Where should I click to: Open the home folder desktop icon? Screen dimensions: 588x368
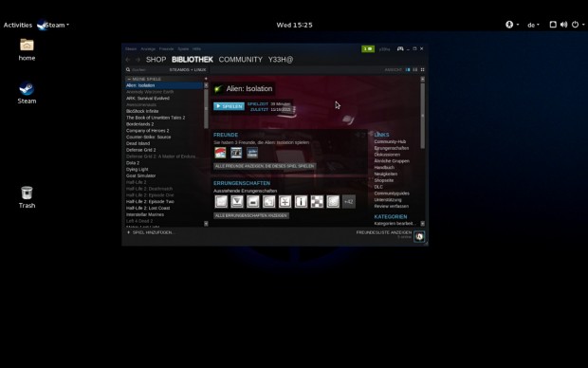pyautogui.click(x=27, y=45)
